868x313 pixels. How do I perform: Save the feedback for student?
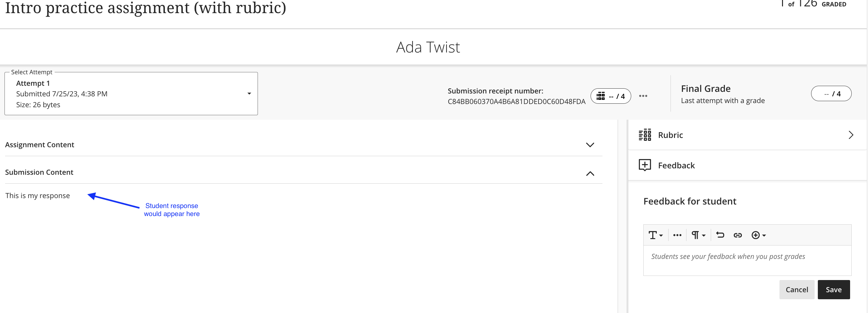click(x=833, y=289)
